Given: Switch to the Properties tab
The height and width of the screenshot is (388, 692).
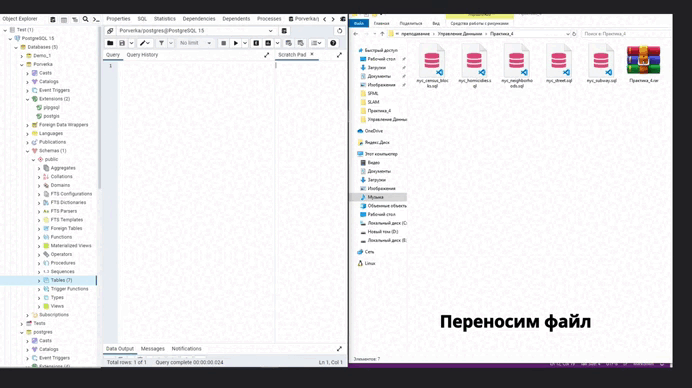Looking at the screenshot, I should pos(118,19).
